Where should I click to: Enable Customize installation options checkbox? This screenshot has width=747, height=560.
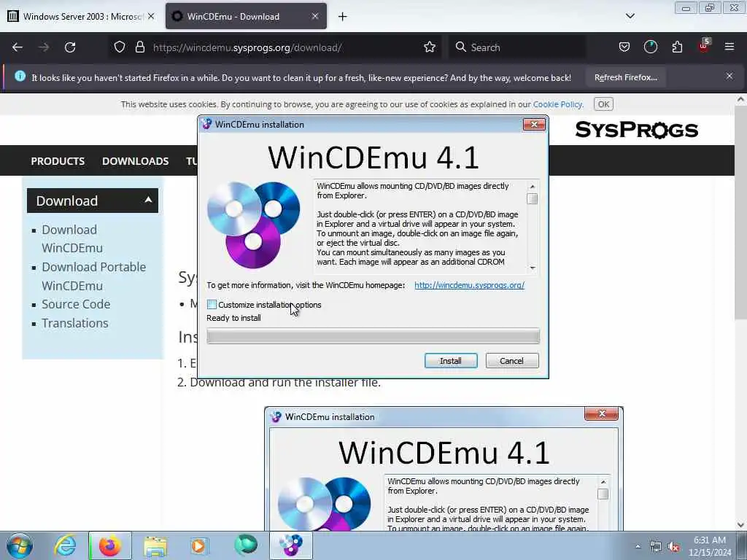pos(212,304)
